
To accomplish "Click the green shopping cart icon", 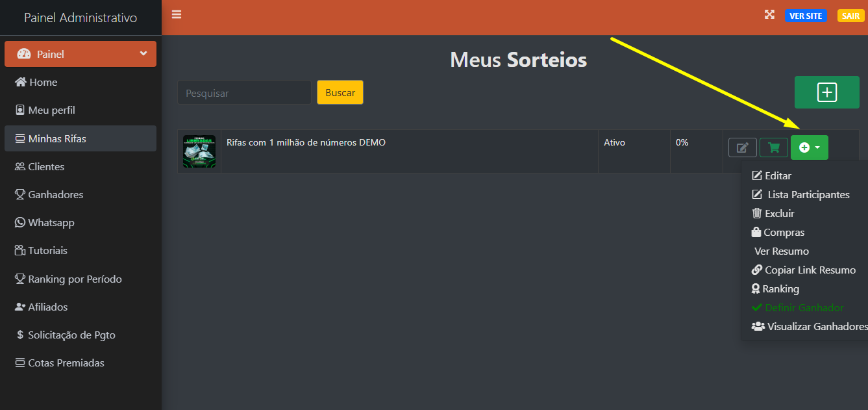I will click(774, 147).
